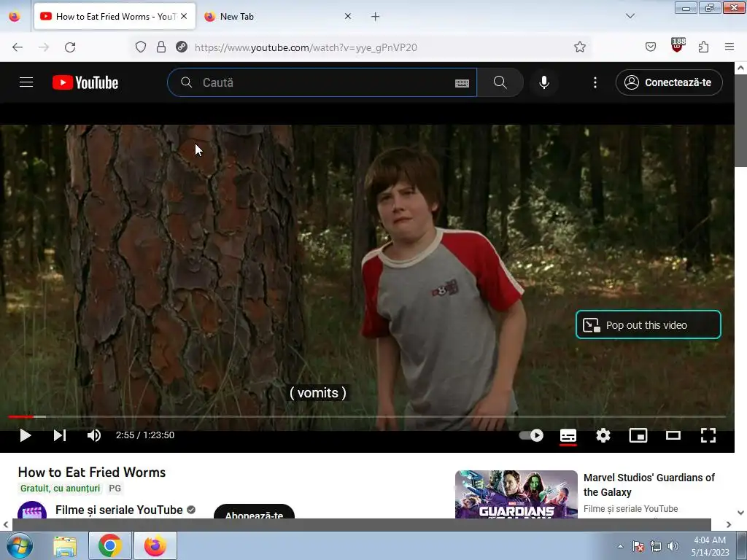Click the horizontal scrollbar thumb
The width and height of the screenshot is (747, 560).
click(362, 524)
